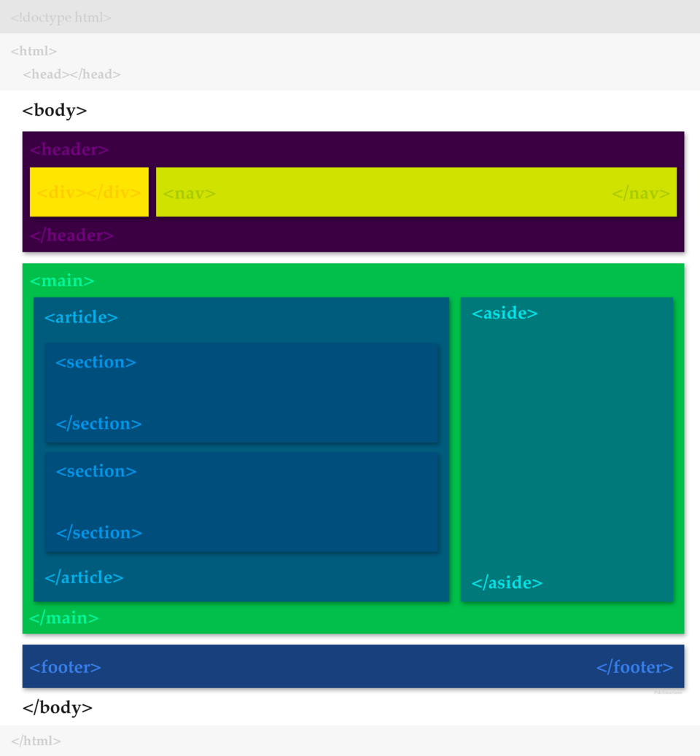Image resolution: width=700 pixels, height=756 pixels.
Task: Select the yellow <div></div> box
Action: click(89, 192)
